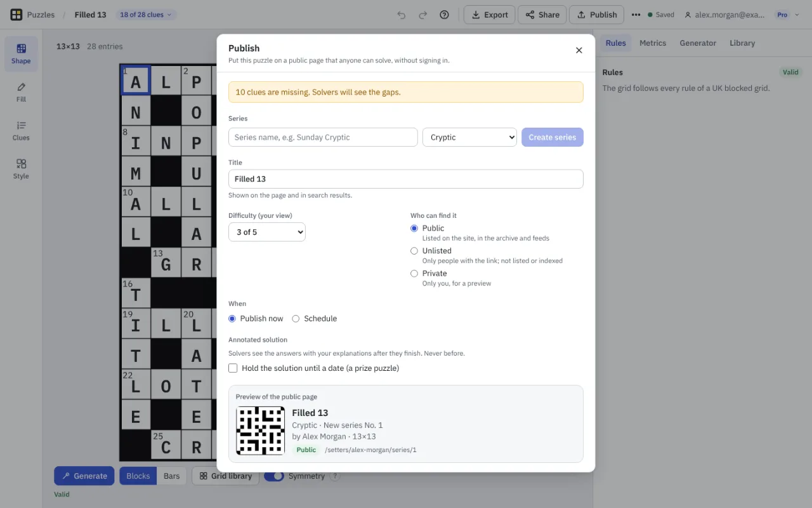Open the more options ellipsis menu
This screenshot has height=508, width=812.
pyautogui.click(x=636, y=15)
